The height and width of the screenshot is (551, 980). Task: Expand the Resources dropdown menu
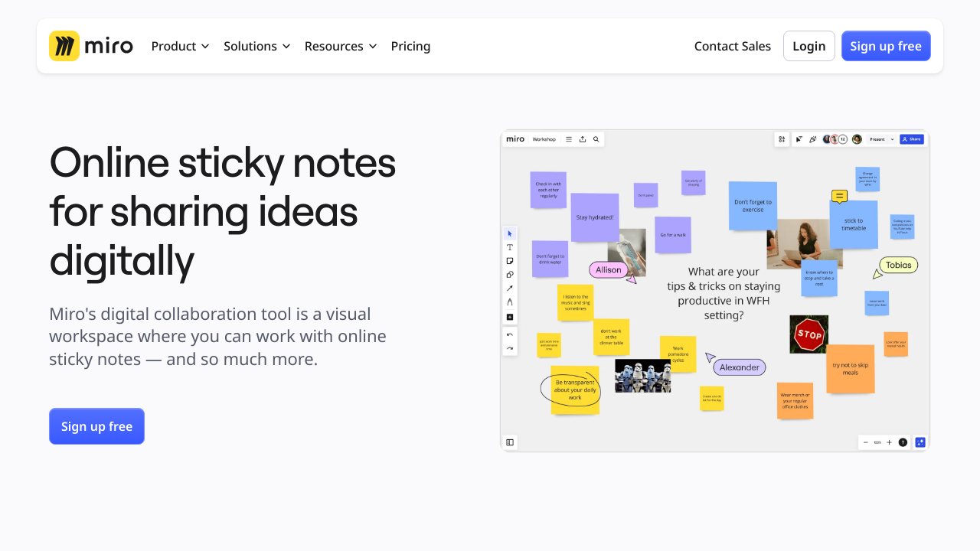click(x=341, y=46)
